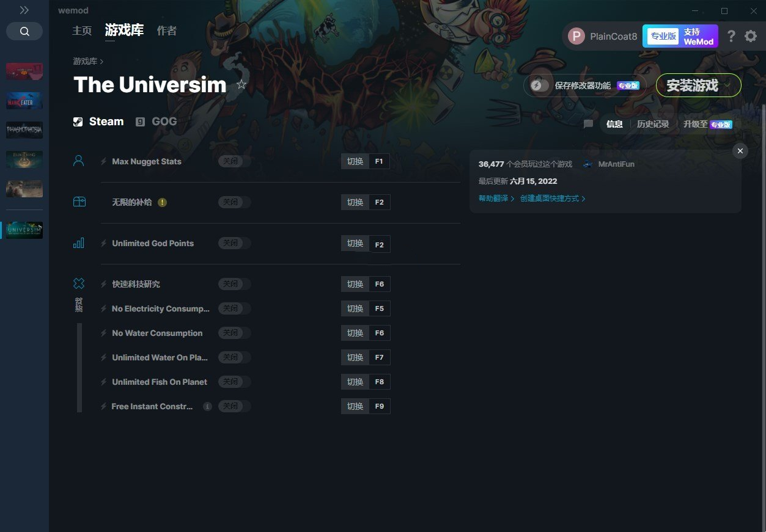The height and width of the screenshot is (532, 766).
Task: Click the F1 hotkey for Max Nugget Stats
Action: (379, 161)
